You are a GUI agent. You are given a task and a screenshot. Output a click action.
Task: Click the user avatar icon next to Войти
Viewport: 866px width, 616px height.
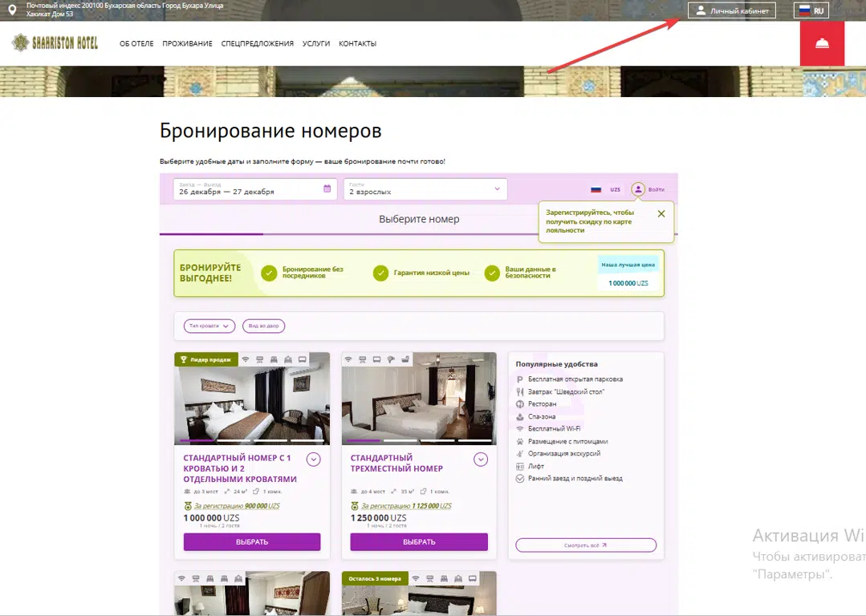pos(638,189)
